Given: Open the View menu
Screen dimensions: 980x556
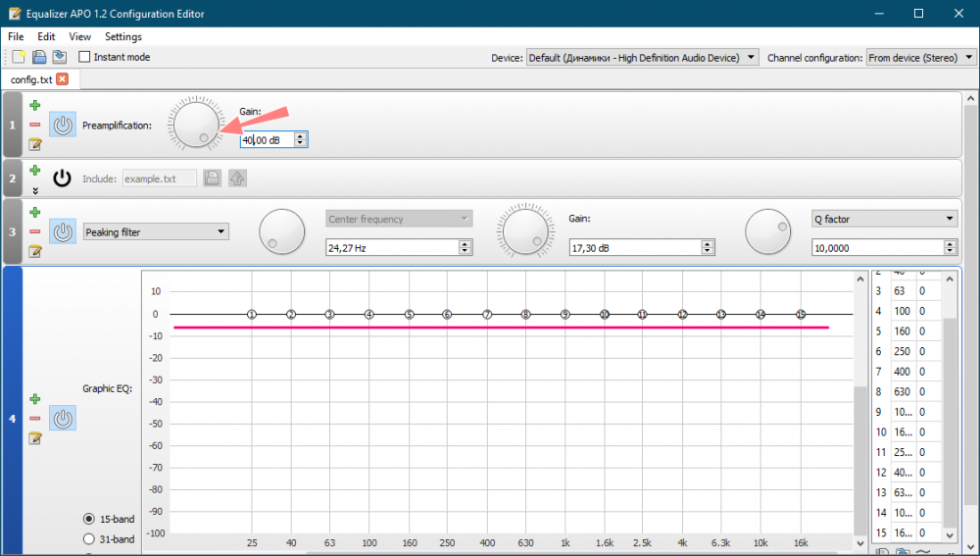Looking at the screenshot, I should [x=80, y=36].
